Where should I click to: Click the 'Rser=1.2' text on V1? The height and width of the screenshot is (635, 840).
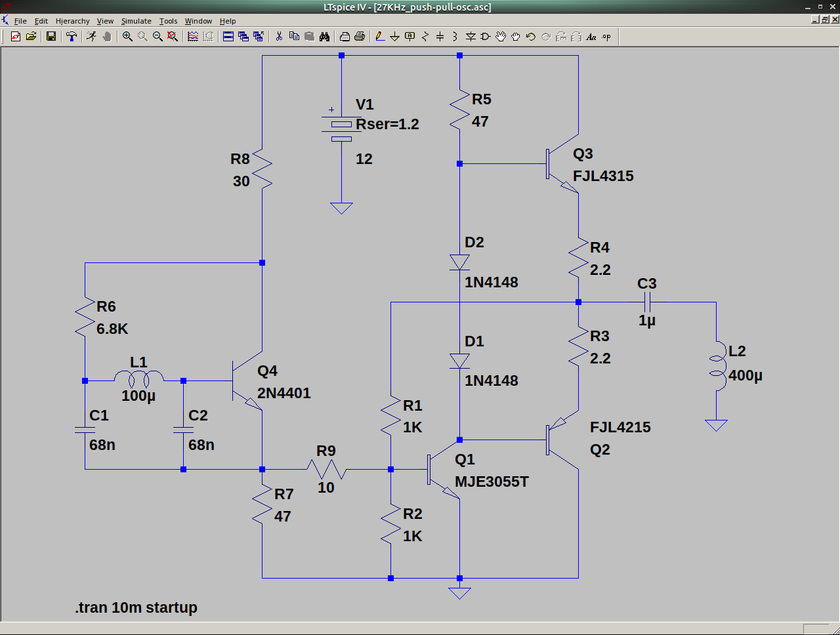(387, 124)
